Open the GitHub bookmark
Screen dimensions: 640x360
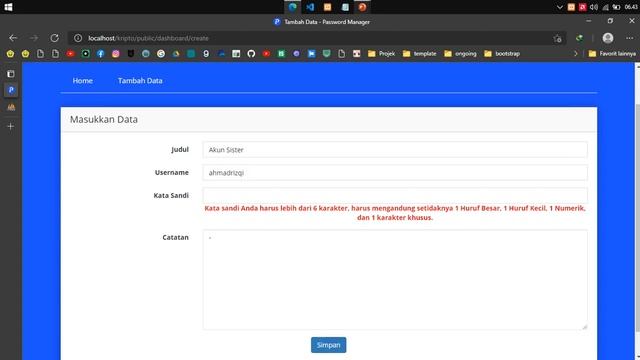(x=251, y=53)
